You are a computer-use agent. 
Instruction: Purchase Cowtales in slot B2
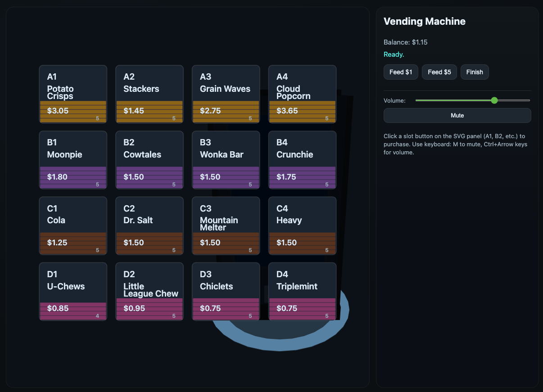click(149, 160)
